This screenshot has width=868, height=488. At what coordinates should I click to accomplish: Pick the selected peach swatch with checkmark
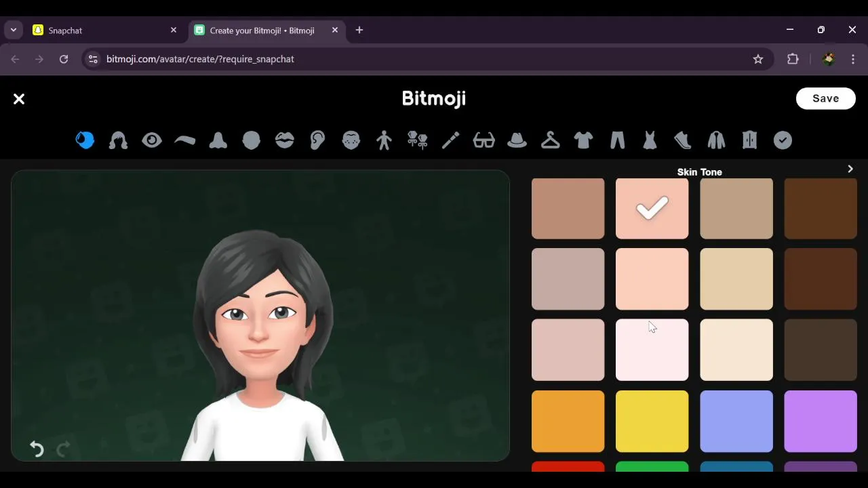[652, 209]
